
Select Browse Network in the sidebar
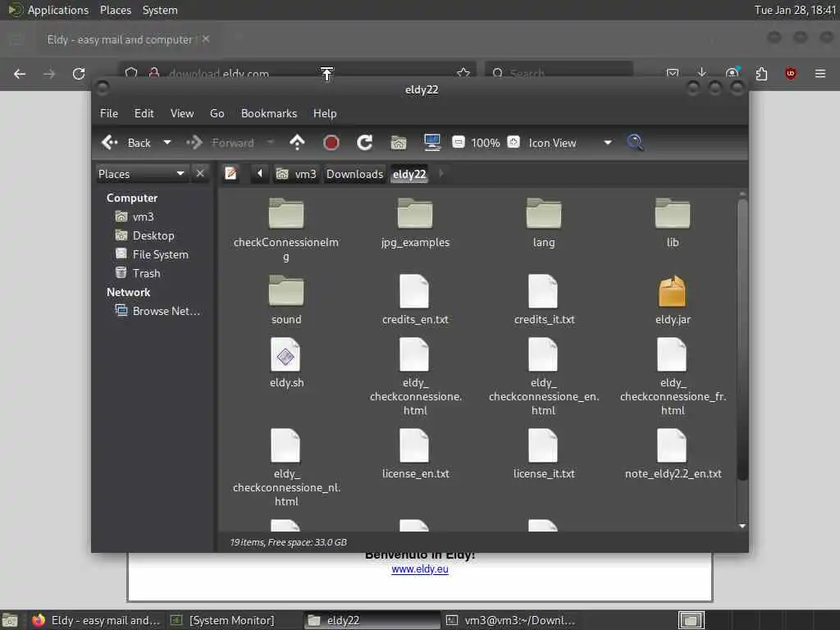coord(157,311)
